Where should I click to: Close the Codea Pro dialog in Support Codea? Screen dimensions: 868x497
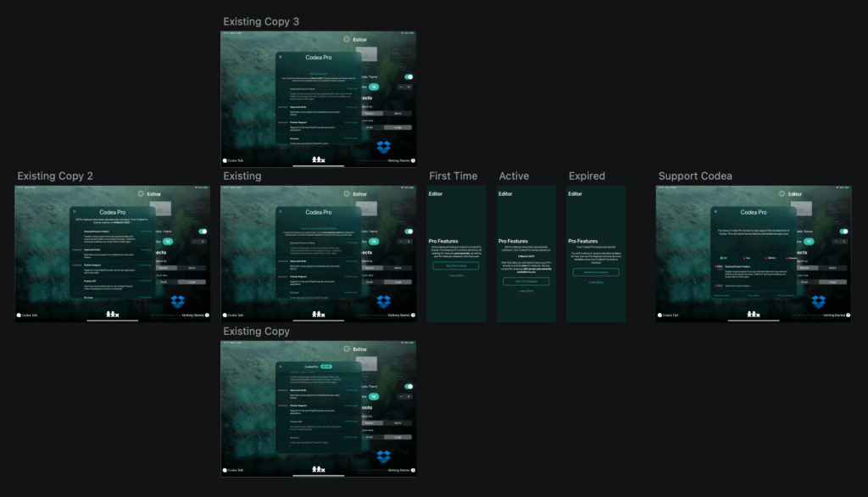[x=715, y=212]
